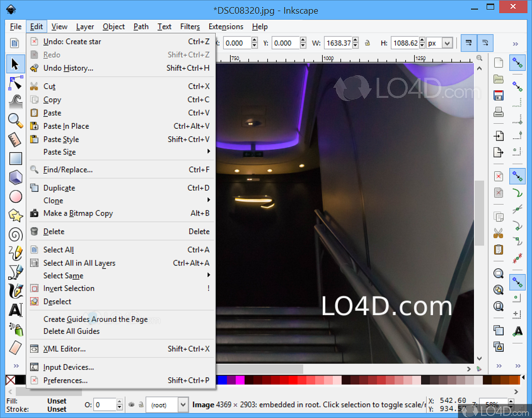532x418 pixels.
Task: Select the Node edit tool
Action: 15,83
